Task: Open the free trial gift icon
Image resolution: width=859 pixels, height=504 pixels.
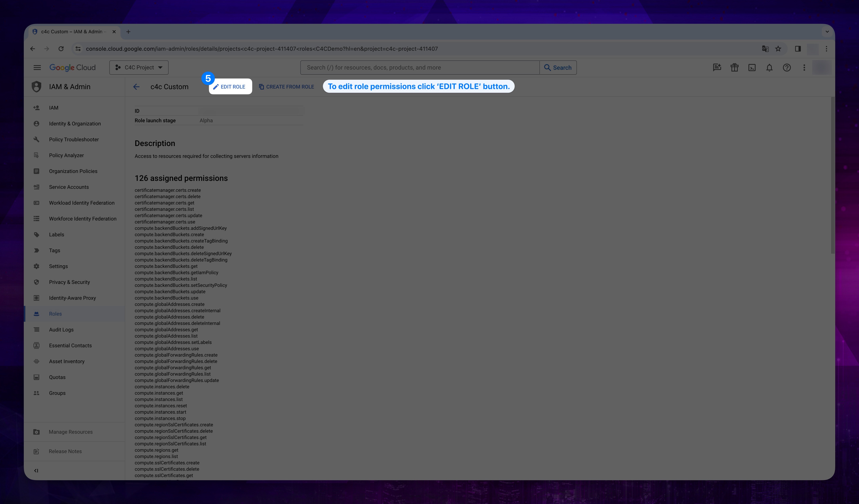Action: coord(734,68)
